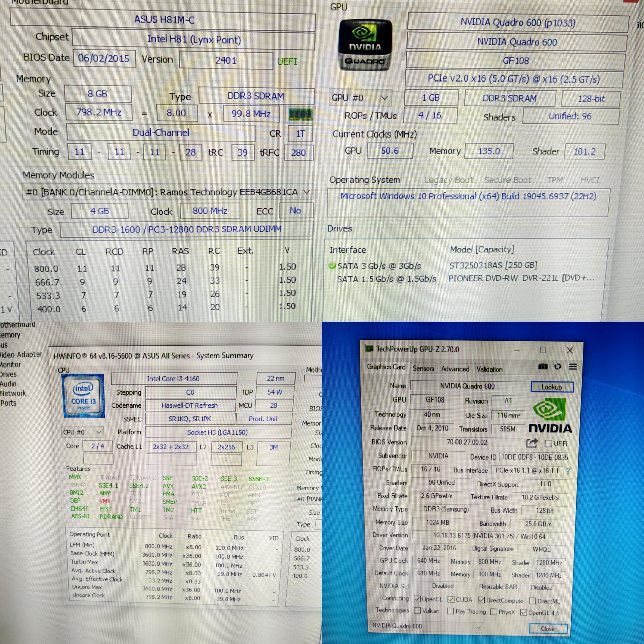
Task: Expand the Ramos Technology memory module dropdown
Action: click(168, 192)
